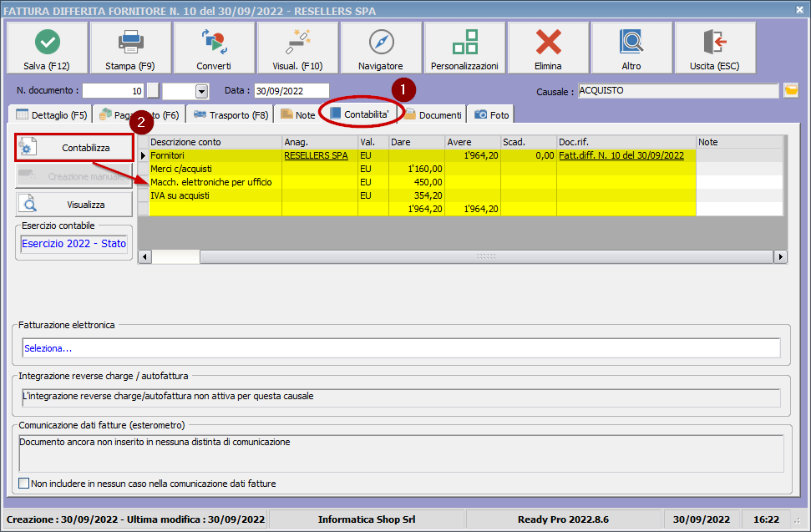Viewport: 811px width, 532px height.
Task: Click the grid's right scroll arrow
Action: (780, 257)
